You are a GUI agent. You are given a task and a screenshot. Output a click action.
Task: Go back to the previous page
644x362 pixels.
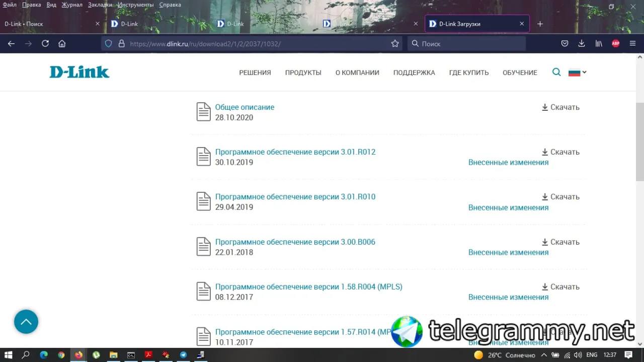coord(11,44)
